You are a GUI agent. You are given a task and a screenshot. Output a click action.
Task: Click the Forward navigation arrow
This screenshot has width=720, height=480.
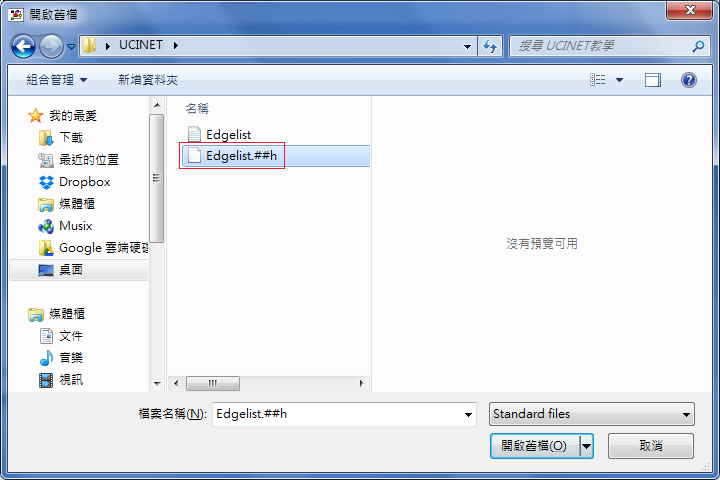(x=51, y=46)
